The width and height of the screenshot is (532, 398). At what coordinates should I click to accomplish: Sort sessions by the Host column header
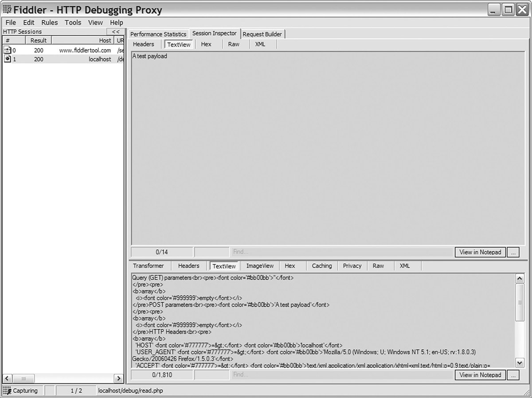click(83, 40)
